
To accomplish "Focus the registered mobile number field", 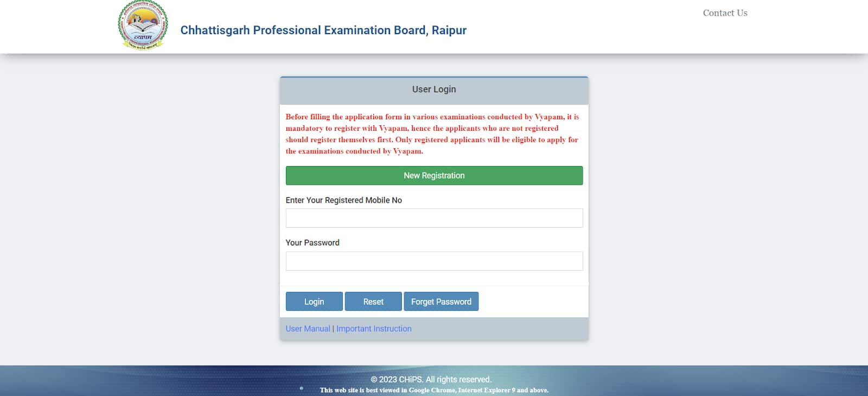I will (x=434, y=218).
